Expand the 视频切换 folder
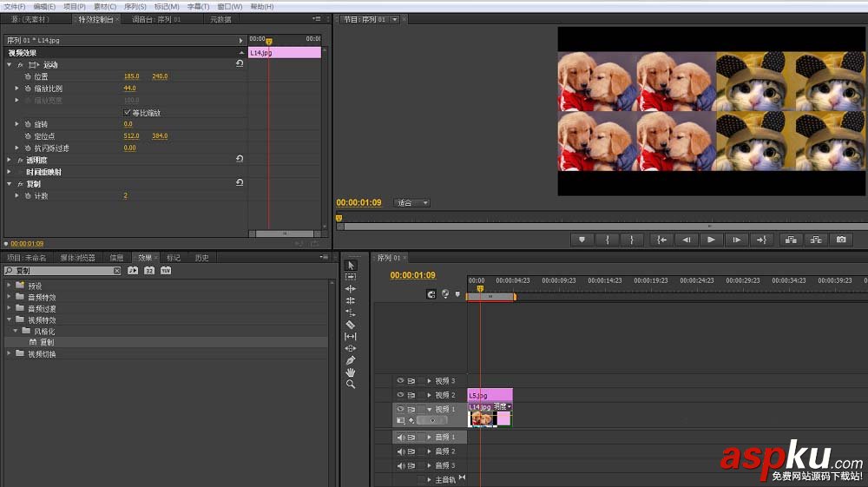This screenshot has width=868, height=487. tap(9, 353)
